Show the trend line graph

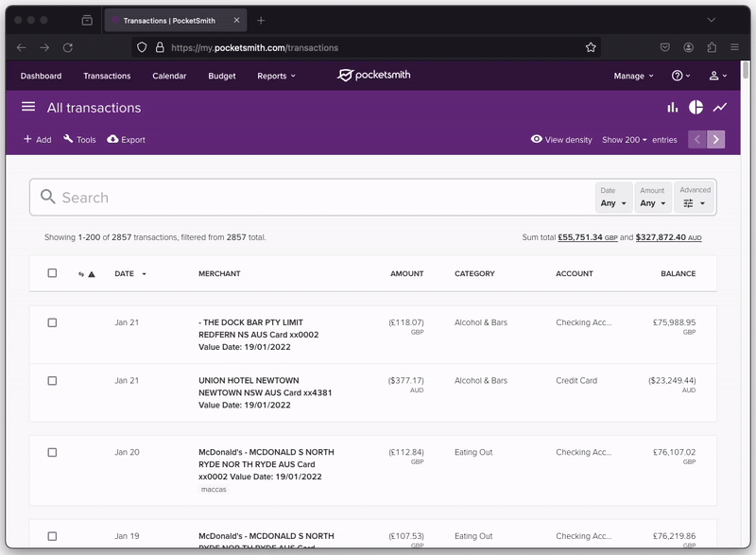[720, 108]
